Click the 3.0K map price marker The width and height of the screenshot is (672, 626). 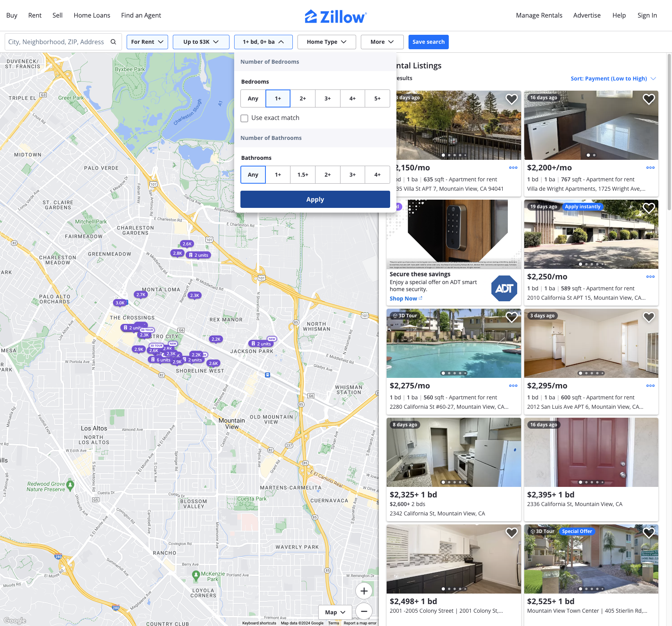[120, 303]
